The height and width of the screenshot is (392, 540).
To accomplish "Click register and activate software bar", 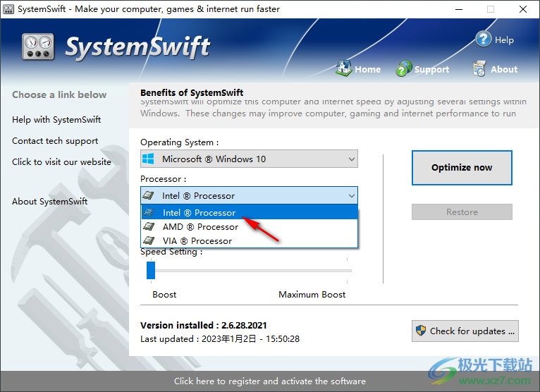I will 270,381.
